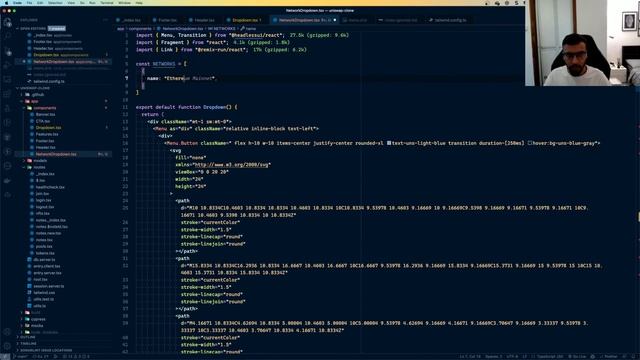
Task: Open healthcheck.tsx in routes folder
Action: 50,187
